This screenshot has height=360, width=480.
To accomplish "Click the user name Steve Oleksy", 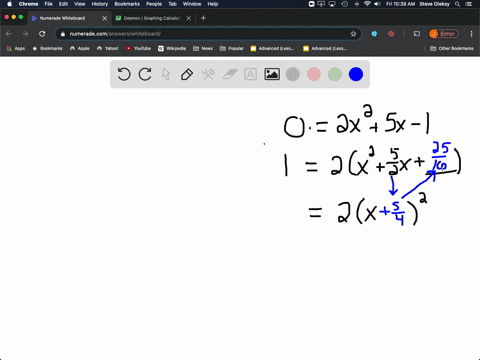I will point(435,4).
